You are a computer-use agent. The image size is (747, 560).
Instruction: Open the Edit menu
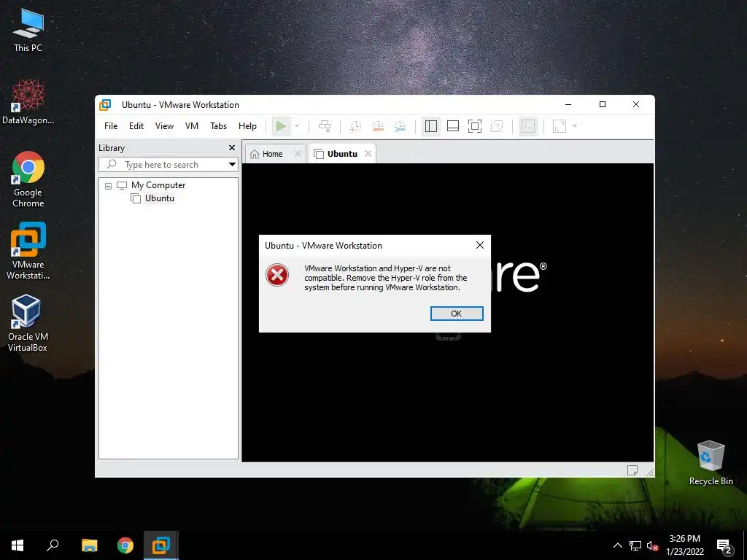tap(136, 126)
